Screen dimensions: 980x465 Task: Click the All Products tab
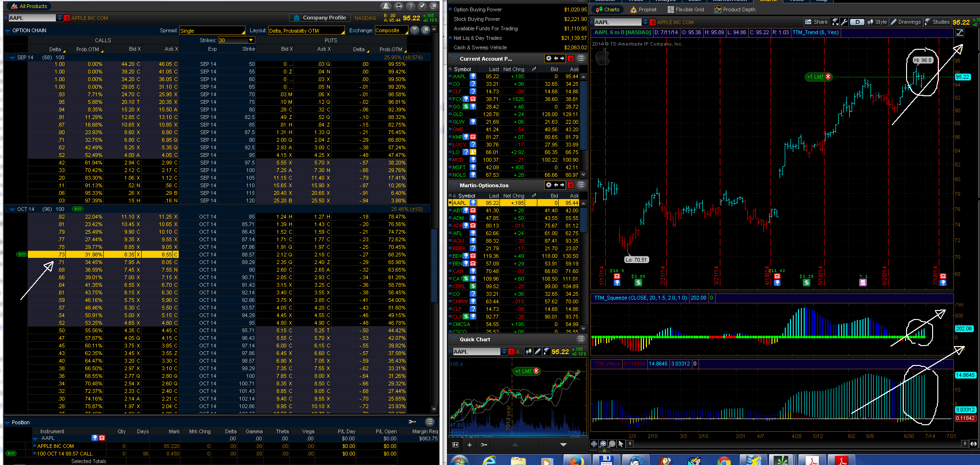coord(29,6)
